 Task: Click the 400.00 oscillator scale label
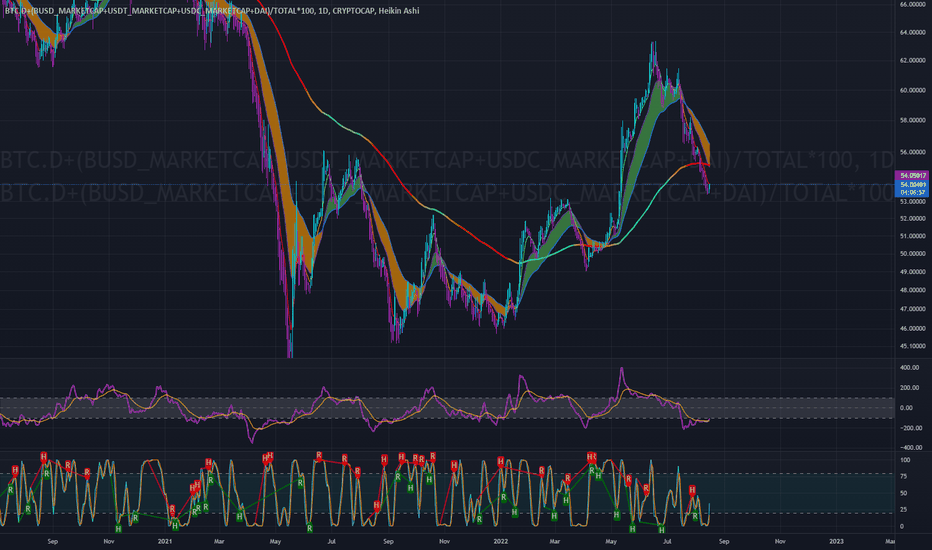910,368
